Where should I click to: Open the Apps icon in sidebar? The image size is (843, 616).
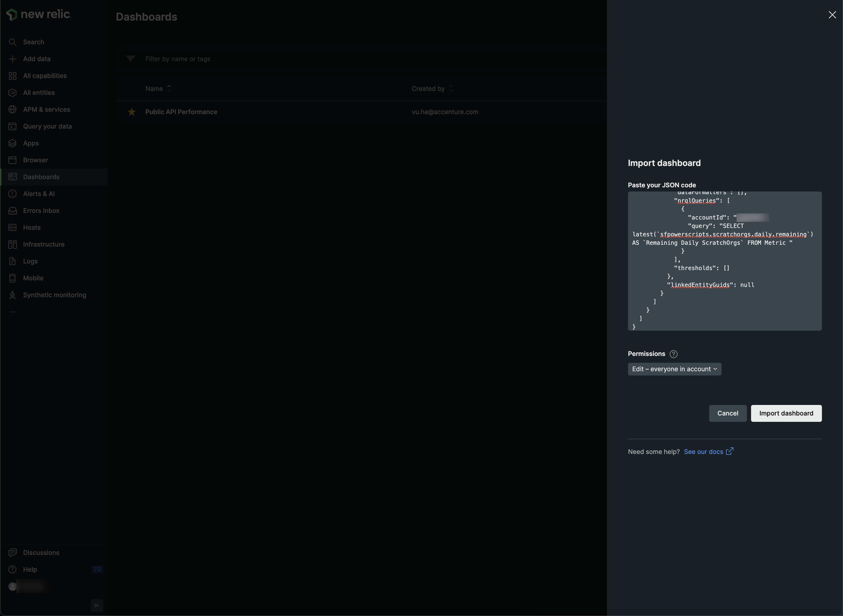pos(12,143)
